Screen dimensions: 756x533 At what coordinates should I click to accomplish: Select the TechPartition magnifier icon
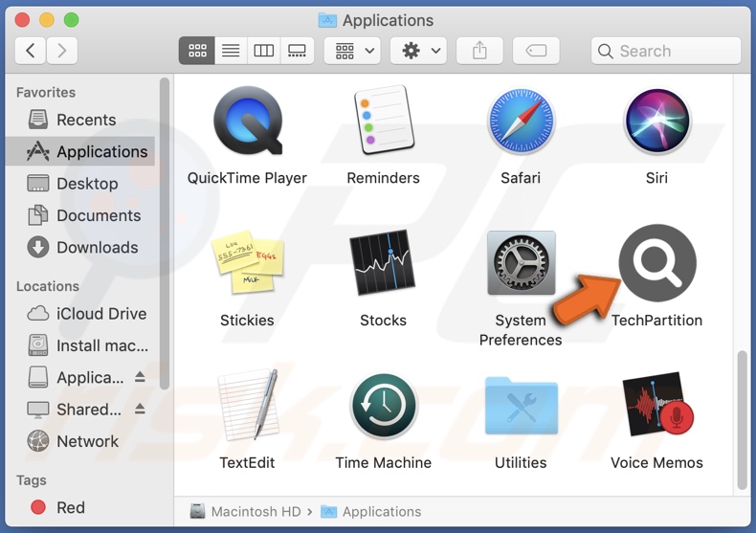pos(657,263)
